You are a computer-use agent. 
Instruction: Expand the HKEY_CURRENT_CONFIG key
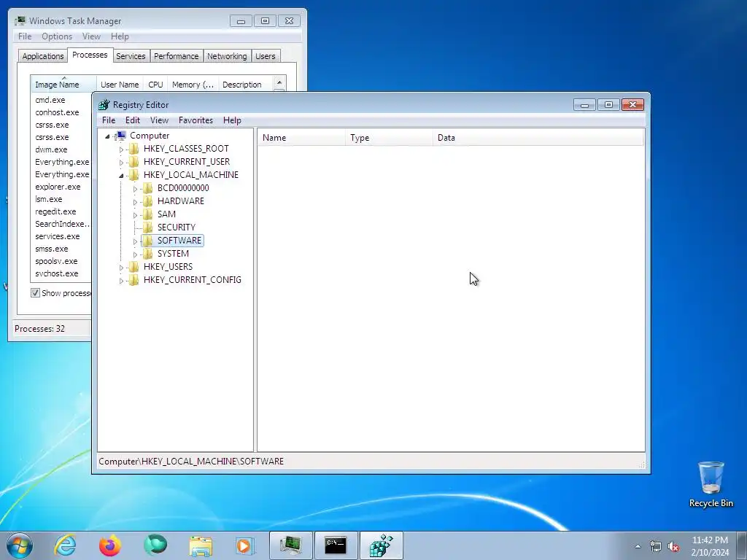coord(121,281)
